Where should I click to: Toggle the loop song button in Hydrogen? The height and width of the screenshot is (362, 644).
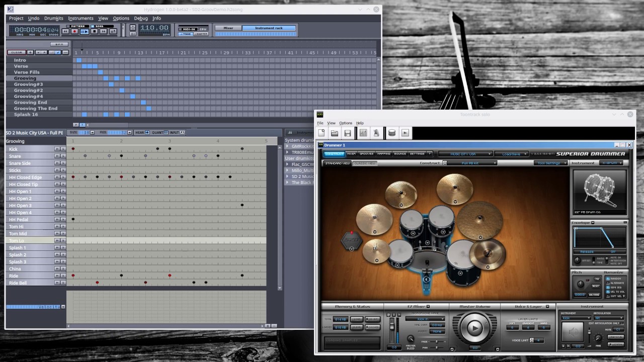(113, 31)
